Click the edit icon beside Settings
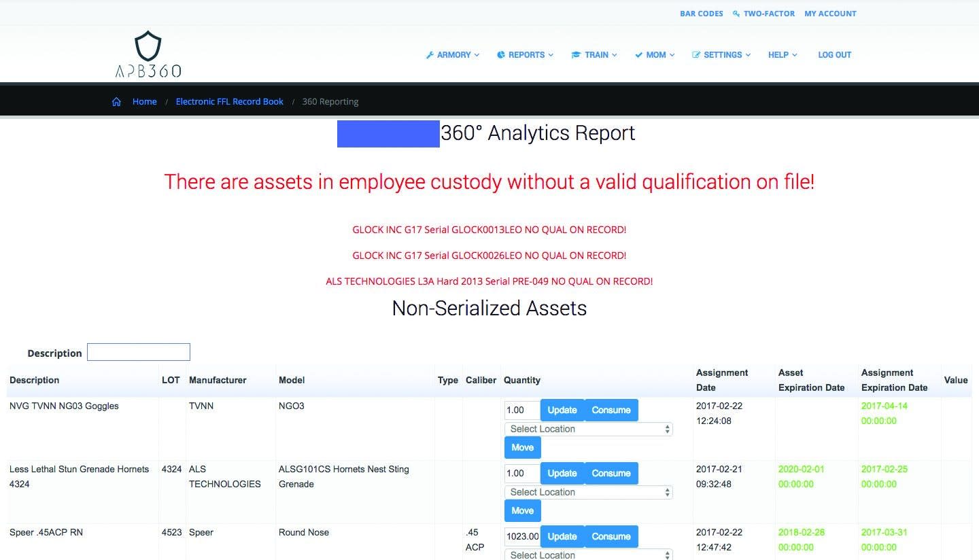The width and height of the screenshot is (979, 560). click(696, 55)
